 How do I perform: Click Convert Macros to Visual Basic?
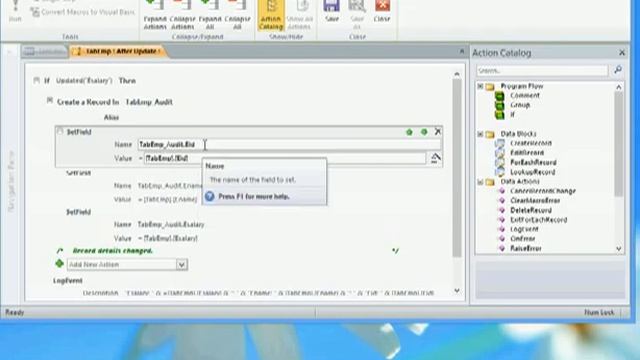click(83, 12)
